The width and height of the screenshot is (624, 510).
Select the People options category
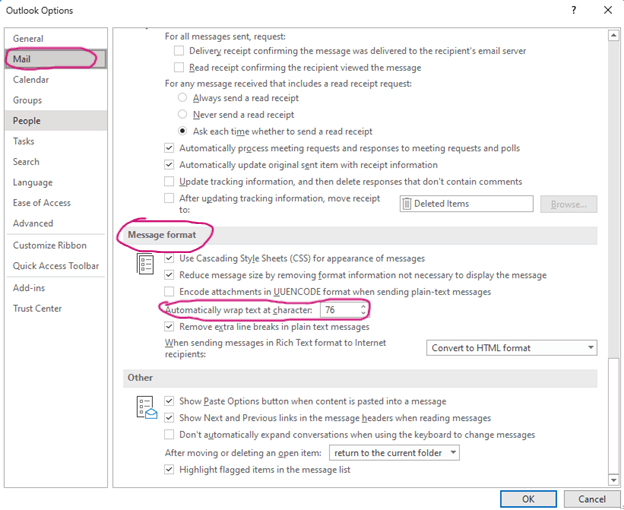pos(56,121)
